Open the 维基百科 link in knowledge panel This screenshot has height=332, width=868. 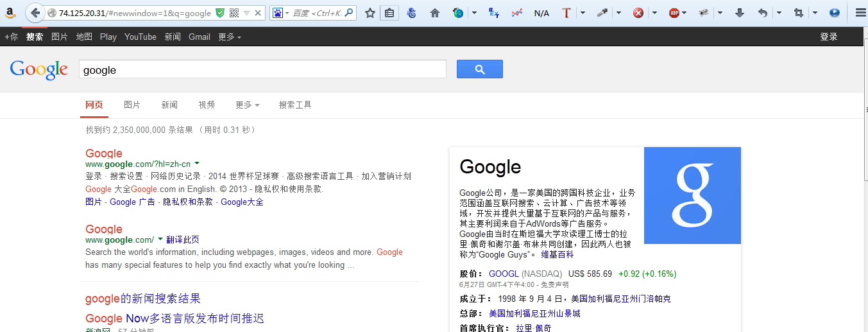click(x=557, y=255)
